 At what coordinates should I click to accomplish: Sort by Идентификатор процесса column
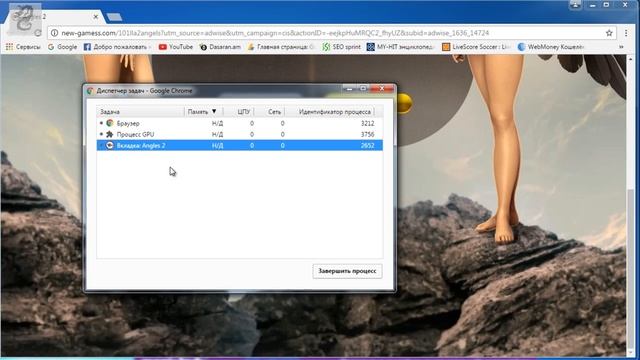coord(329,111)
